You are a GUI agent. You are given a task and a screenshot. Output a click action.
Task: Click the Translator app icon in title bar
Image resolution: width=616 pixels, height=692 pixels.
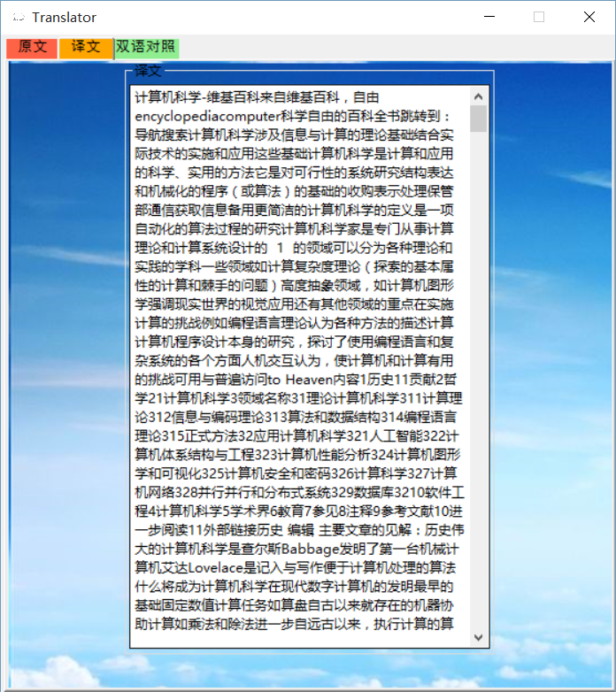click(x=19, y=17)
